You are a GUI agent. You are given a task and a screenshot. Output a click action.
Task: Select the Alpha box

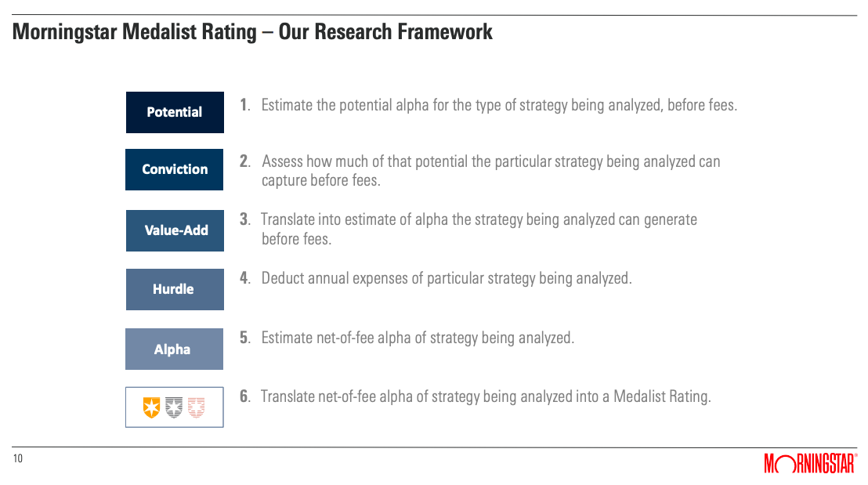click(175, 349)
